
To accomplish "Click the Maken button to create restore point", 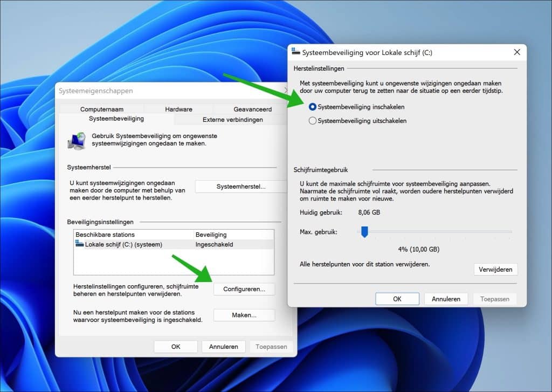I will pyautogui.click(x=244, y=315).
